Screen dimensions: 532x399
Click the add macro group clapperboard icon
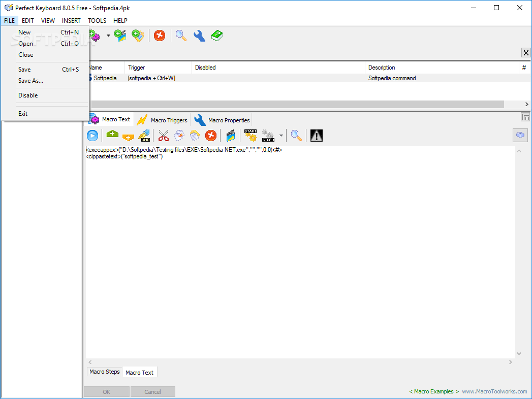tap(120, 35)
